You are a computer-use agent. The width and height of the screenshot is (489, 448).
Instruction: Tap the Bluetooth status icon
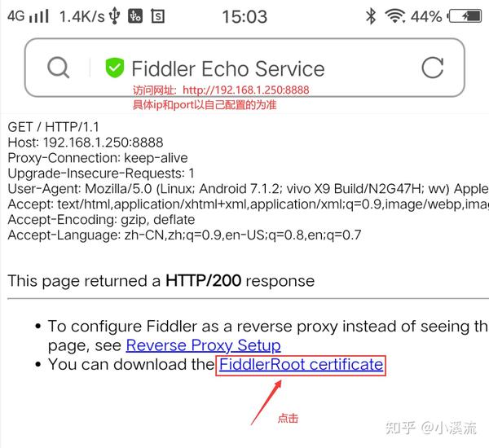click(371, 16)
